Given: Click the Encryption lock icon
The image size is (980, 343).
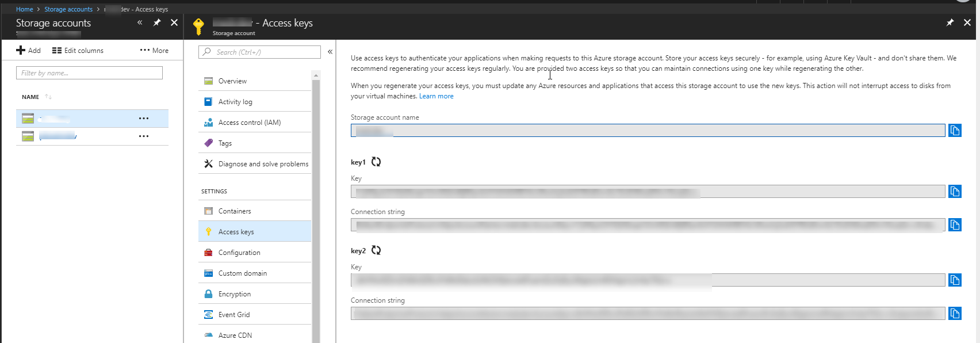Looking at the screenshot, I should (x=208, y=294).
